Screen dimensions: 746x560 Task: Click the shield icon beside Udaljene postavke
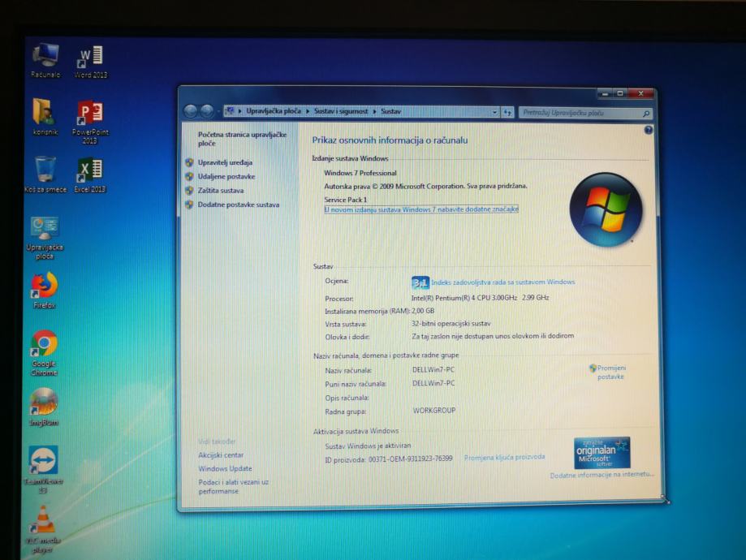coord(189,176)
